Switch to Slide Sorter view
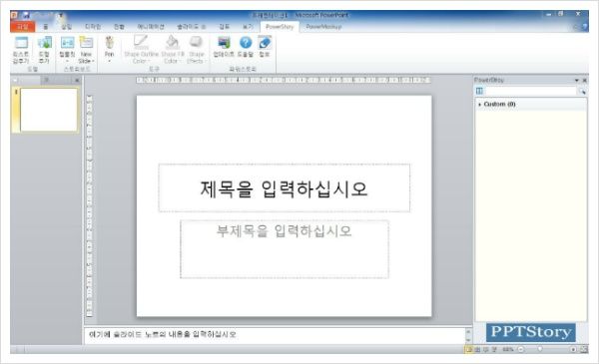 477,349
